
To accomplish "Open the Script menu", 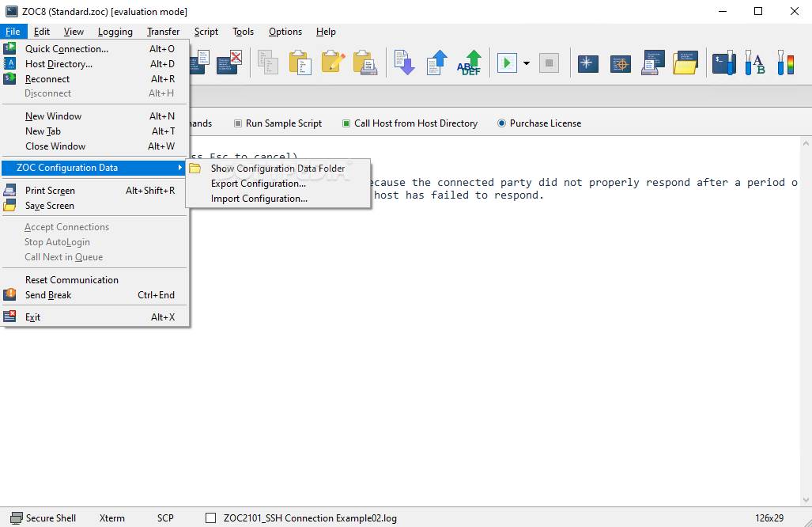I will pyautogui.click(x=206, y=32).
